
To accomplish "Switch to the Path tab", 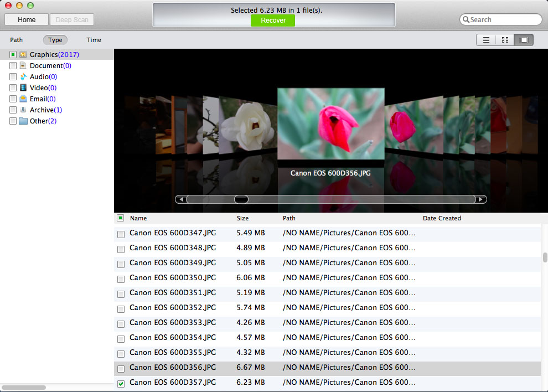I will click(17, 40).
